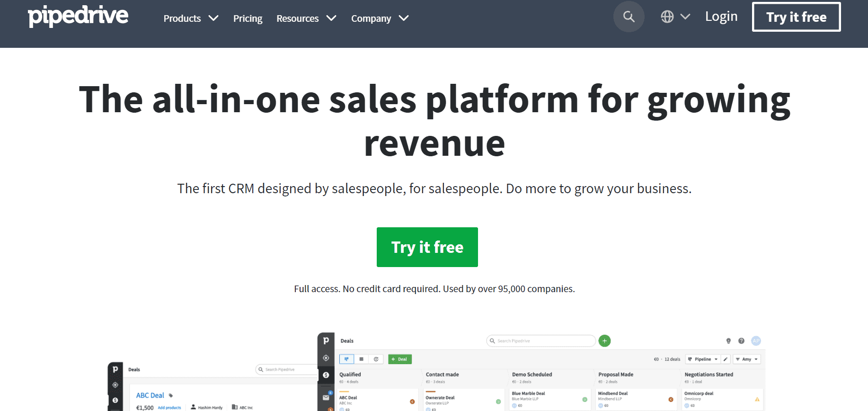Click the person icon beside Hashim Hardy
The image size is (868, 411).
click(193, 407)
